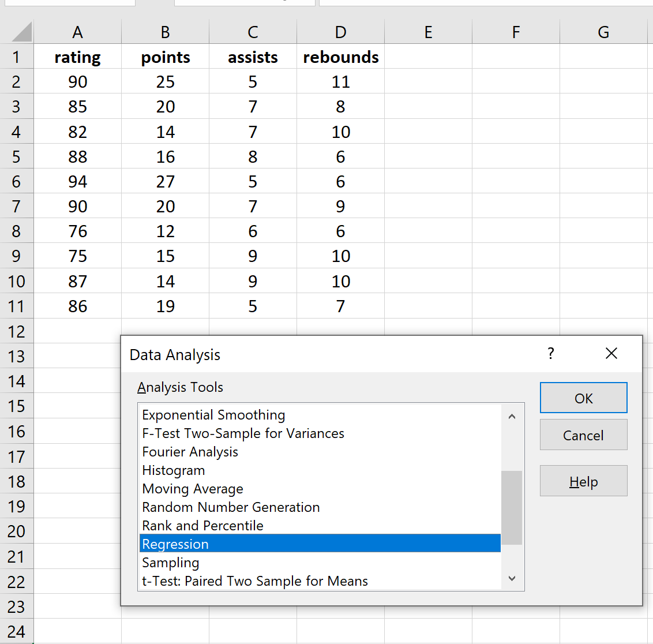
Task: Click cell C8 with value 6
Action: click(253, 231)
